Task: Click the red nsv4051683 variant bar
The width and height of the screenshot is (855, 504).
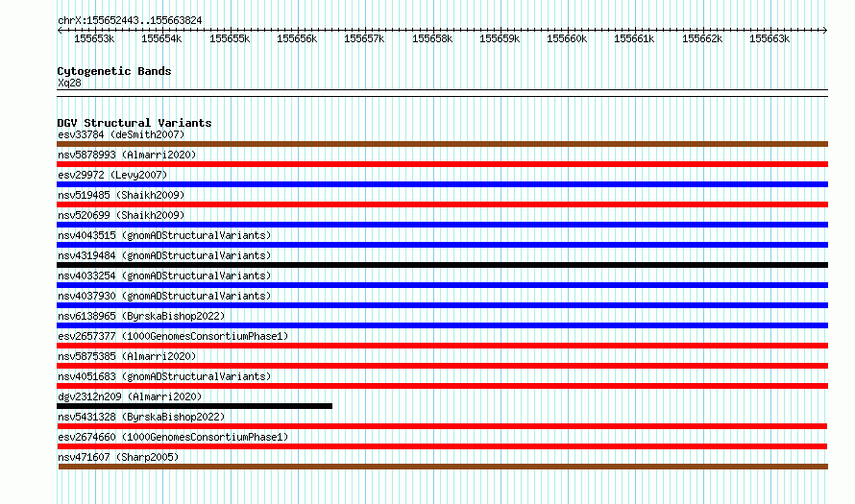Action: pyautogui.click(x=442, y=386)
